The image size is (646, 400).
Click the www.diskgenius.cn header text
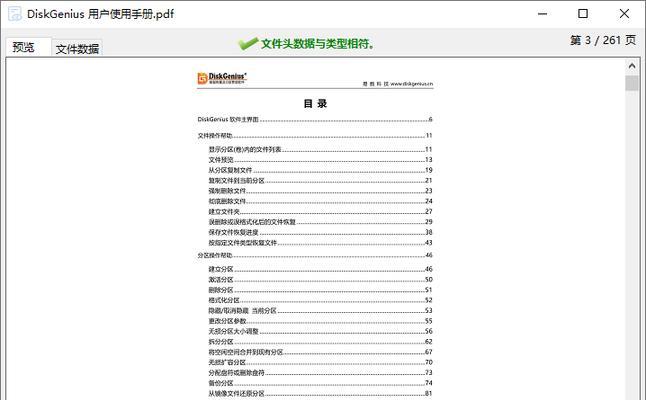412,84
